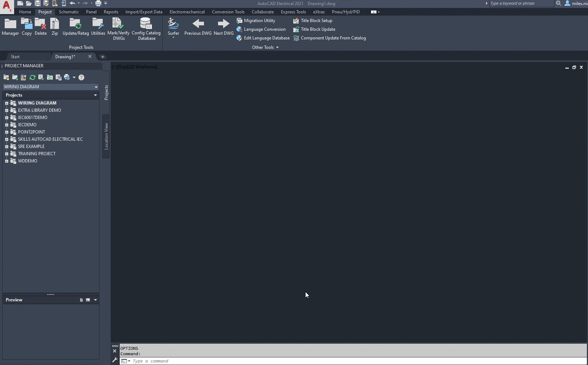Open the Project Manager tool
Screen dimensions: 588x365
(x=10, y=27)
